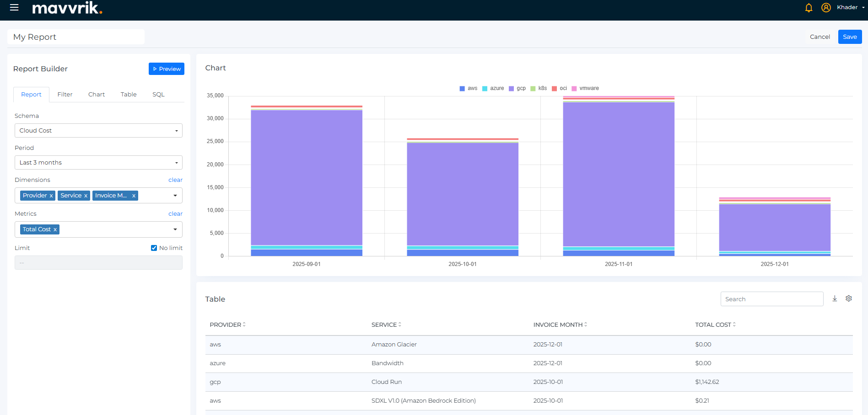Open the notifications bell

coord(809,8)
